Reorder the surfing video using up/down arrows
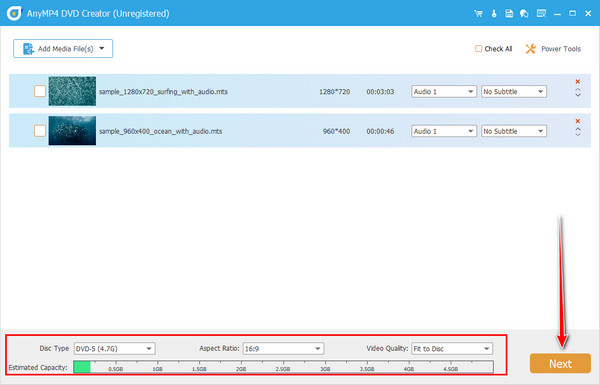This screenshot has height=385, width=600. (578, 92)
